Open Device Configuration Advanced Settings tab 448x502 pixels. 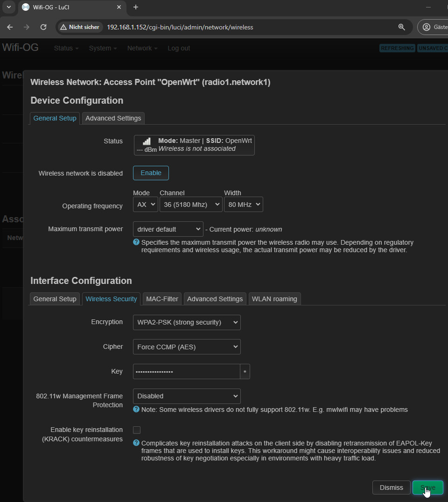113,118
